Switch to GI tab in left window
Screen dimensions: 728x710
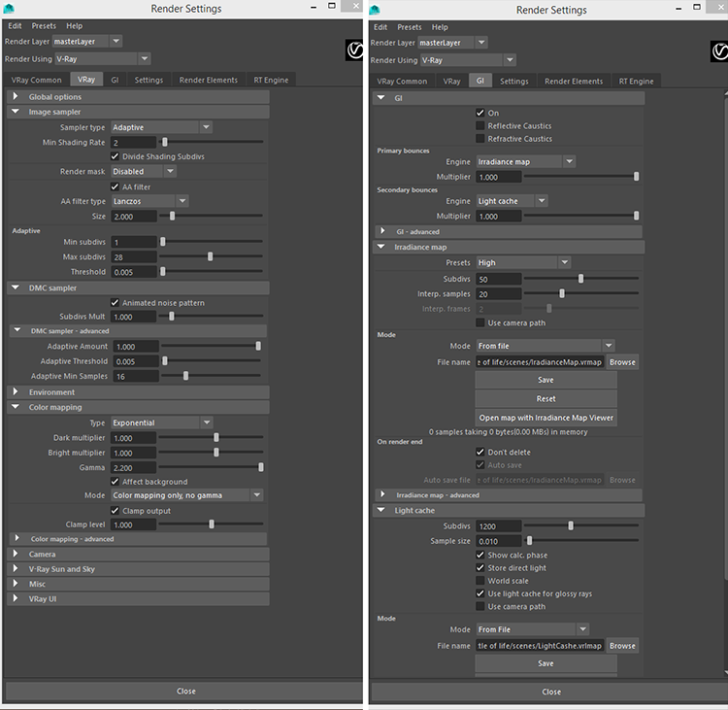pyautogui.click(x=115, y=80)
